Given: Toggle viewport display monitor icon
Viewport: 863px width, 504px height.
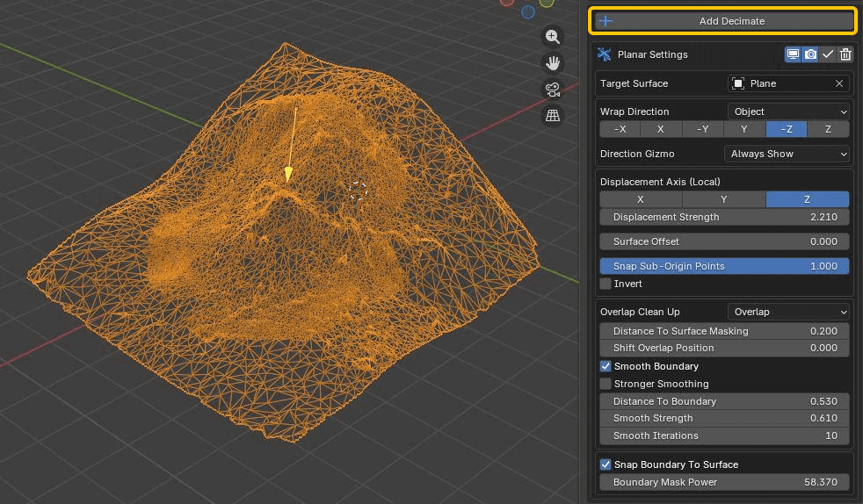Looking at the screenshot, I should [x=793, y=54].
